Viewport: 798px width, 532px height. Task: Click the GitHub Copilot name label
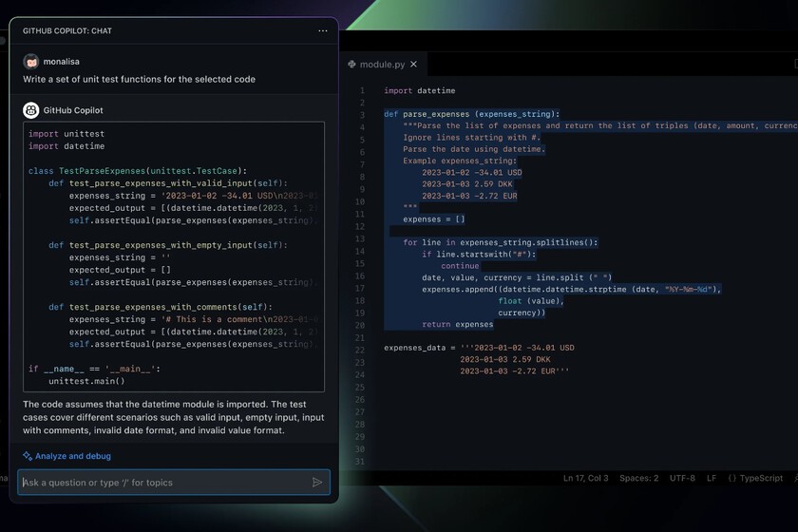[73, 110]
